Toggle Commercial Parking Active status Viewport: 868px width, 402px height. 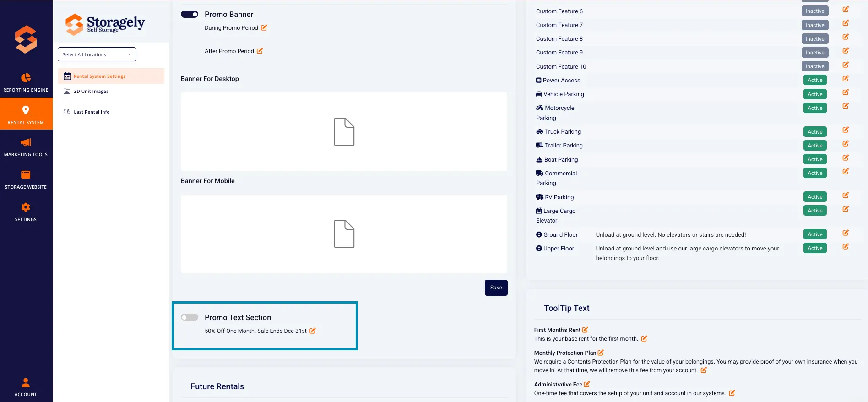coord(815,173)
